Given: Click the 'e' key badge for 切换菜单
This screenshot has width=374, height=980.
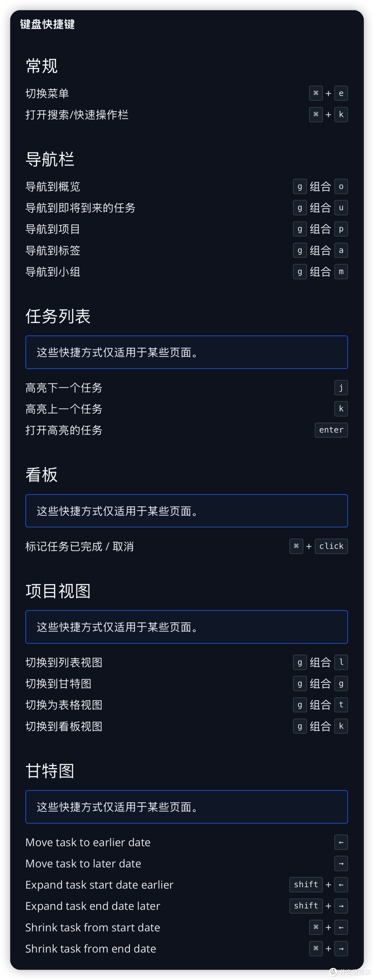Looking at the screenshot, I should click(x=341, y=93).
